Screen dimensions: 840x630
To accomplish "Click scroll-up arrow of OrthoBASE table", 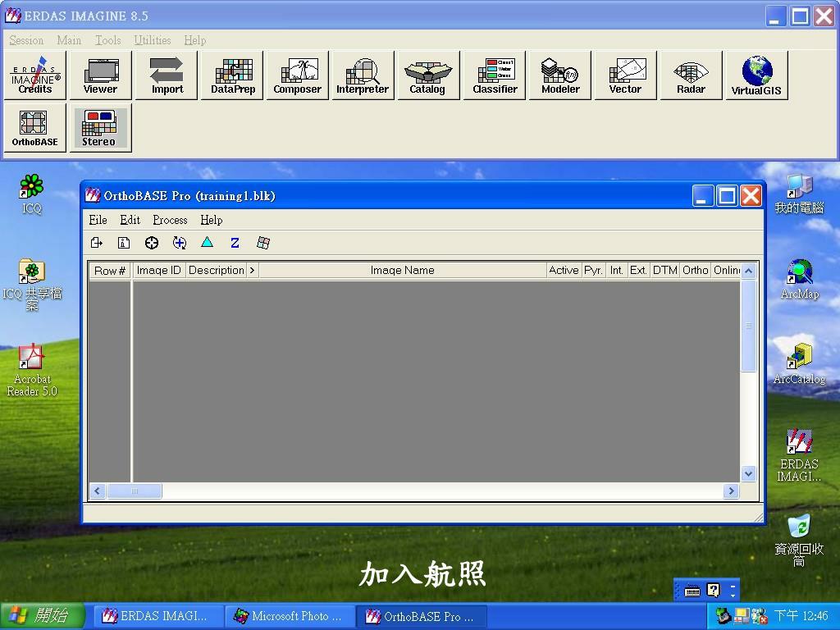I will [x=748, y=271].
